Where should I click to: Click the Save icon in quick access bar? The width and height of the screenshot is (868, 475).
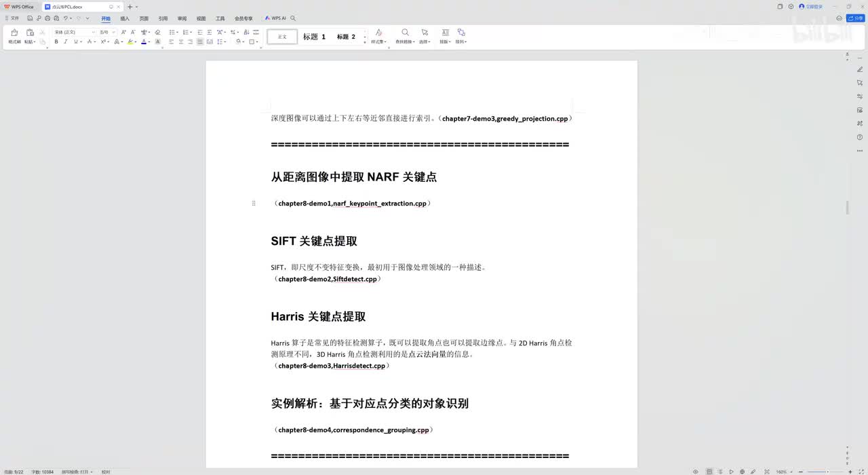[x=31, y=18]
